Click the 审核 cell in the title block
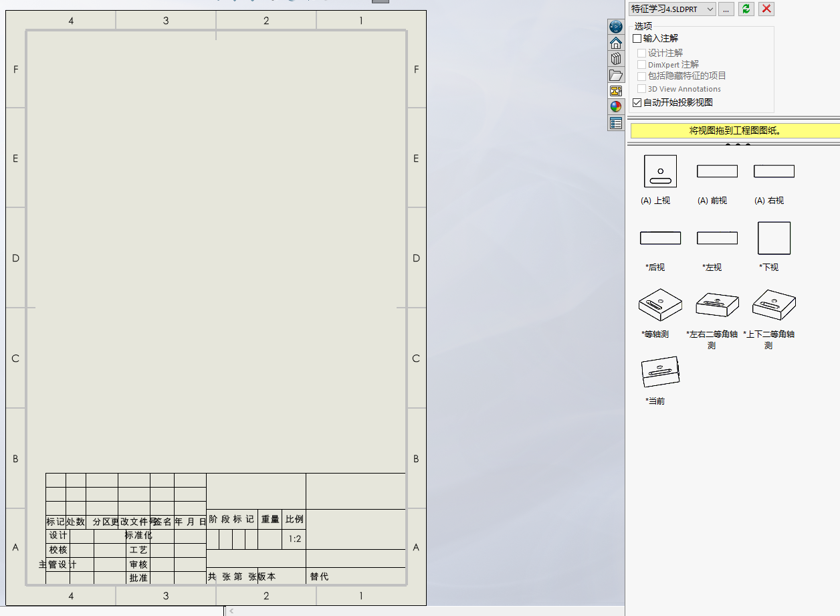 click(x=138, y=564)
